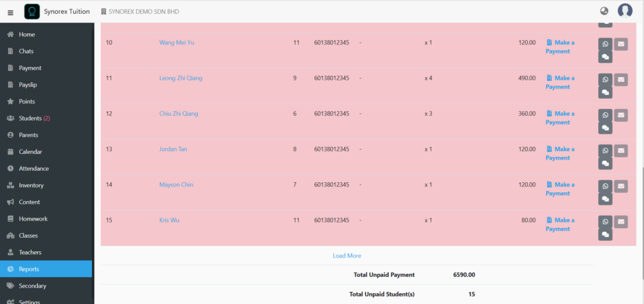Open Parents in the sidebar

point(46,135)
